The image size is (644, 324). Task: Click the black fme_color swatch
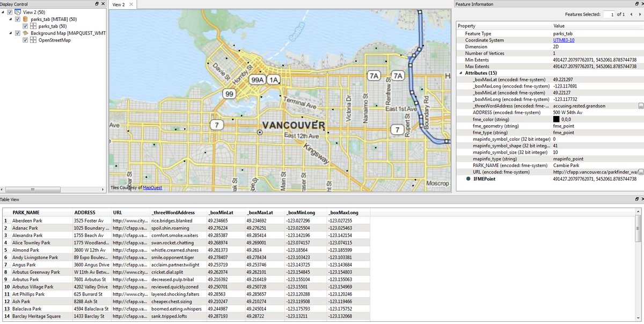tap(557, 119)
